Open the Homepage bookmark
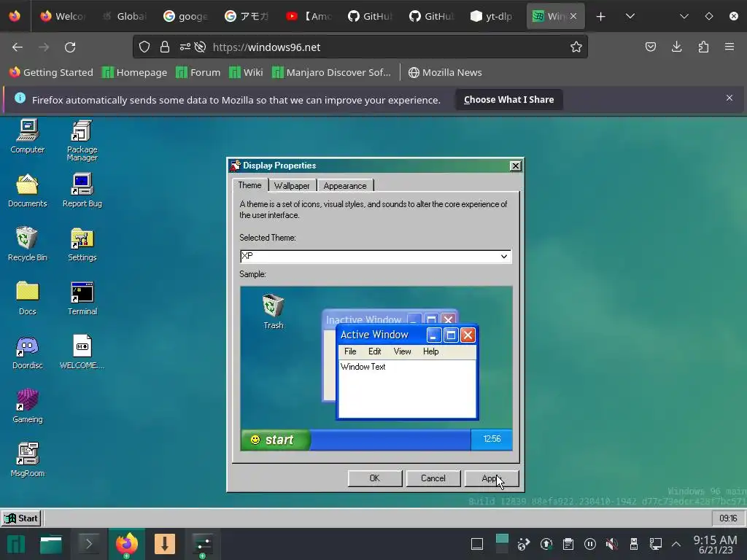 click(135, 72)
